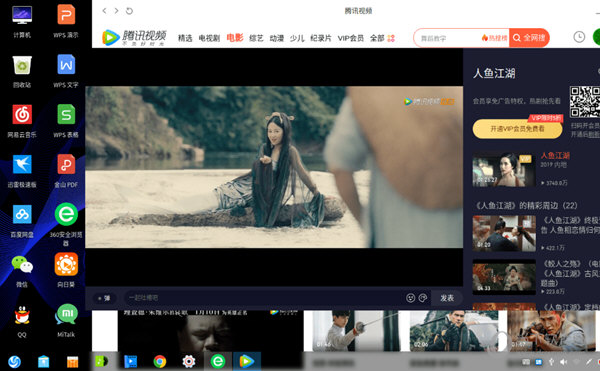Click the red 人鱼江湖 title link
The height and width of the screenshot is (371, 600).
click(555, 155)
